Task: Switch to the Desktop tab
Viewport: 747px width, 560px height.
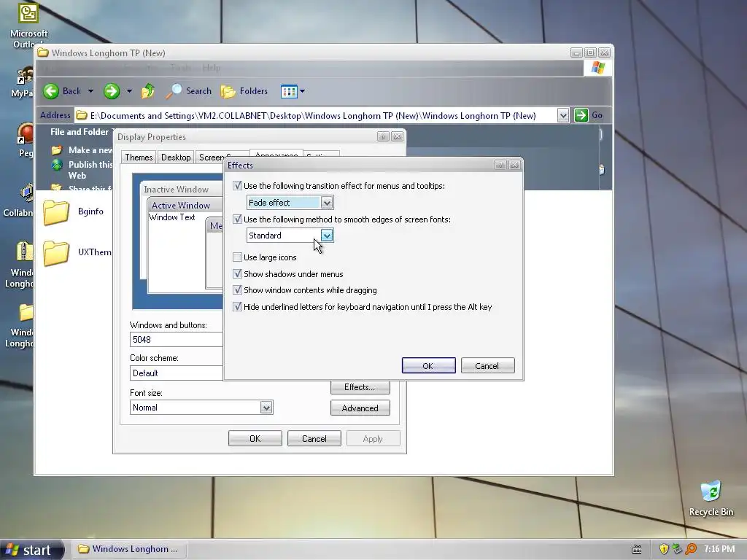Action: [176, 157]
